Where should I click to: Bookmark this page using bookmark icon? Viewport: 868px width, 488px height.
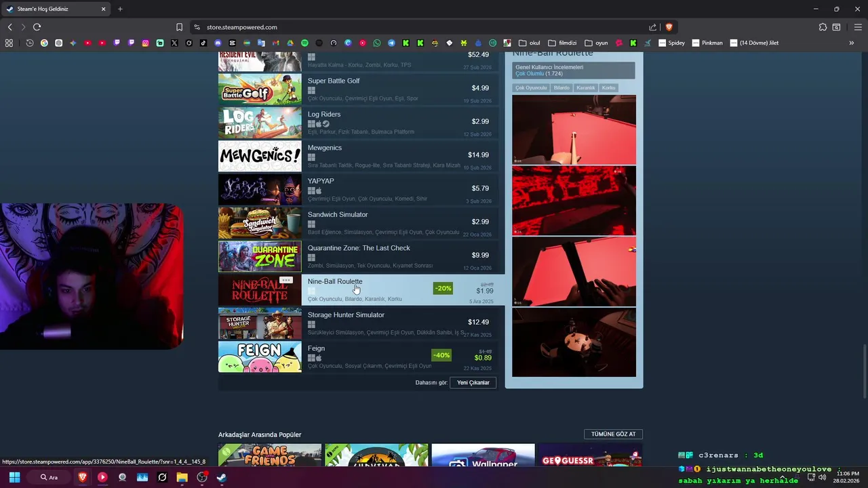pyautogui.click(x=179, y=27)
